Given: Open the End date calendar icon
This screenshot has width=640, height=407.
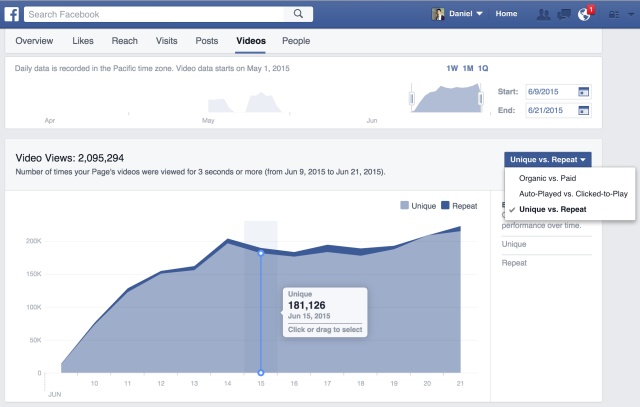Looking at the screenshot, I should pos(584,111).
